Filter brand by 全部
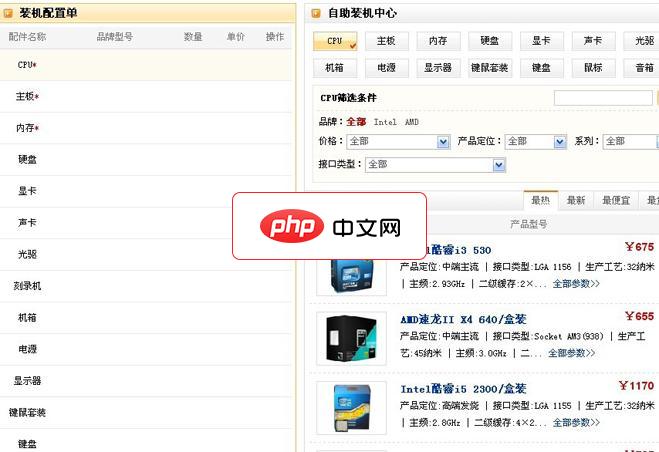659x452 pixels. pos(356,122)
